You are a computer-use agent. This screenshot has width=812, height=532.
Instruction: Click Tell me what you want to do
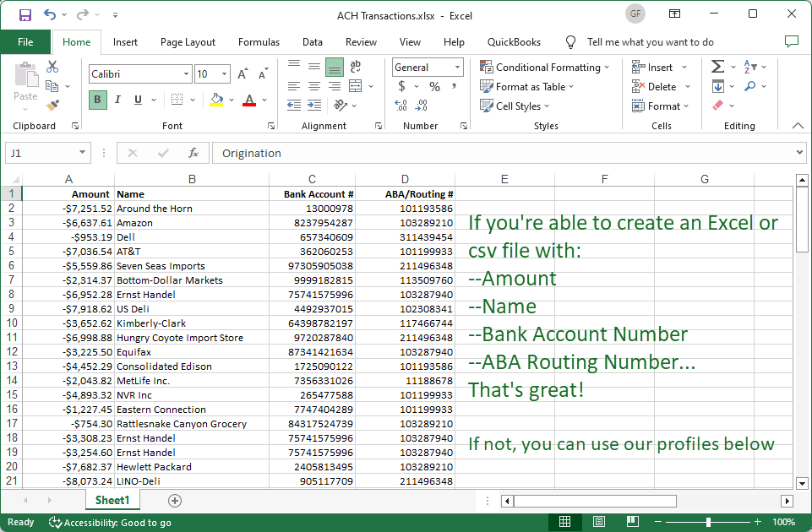(650, 42)
